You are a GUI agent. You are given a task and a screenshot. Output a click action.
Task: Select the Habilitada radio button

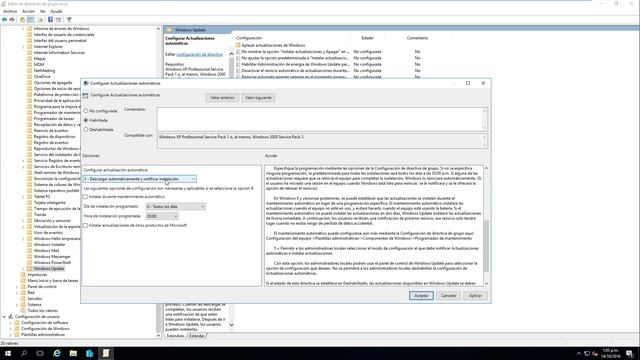pos(86,120)
